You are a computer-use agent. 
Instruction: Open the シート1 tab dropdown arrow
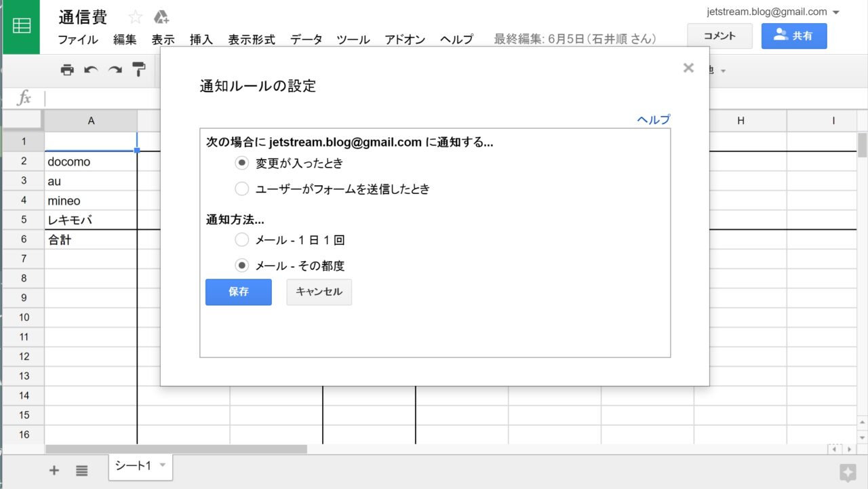[x=162, y=465]
